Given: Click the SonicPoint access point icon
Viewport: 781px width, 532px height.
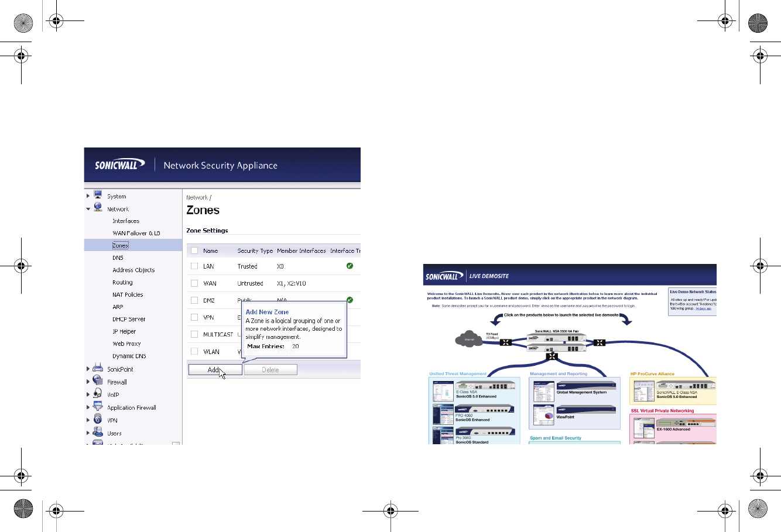Looking at the screenshot, I should coord(98,368).
